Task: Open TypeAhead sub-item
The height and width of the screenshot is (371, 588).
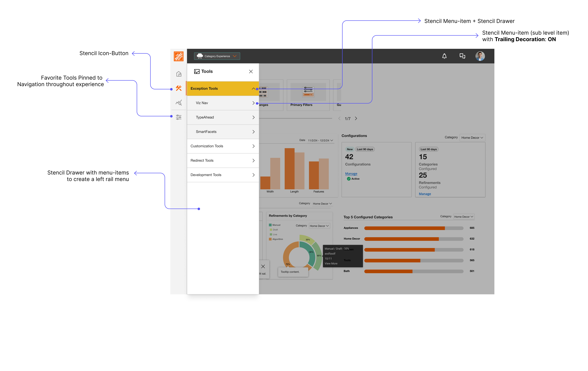Action: (x=223, y=117)
